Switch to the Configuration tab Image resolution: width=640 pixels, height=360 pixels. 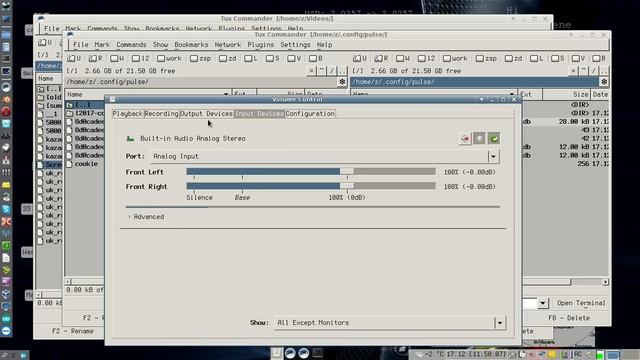point(310,113)
